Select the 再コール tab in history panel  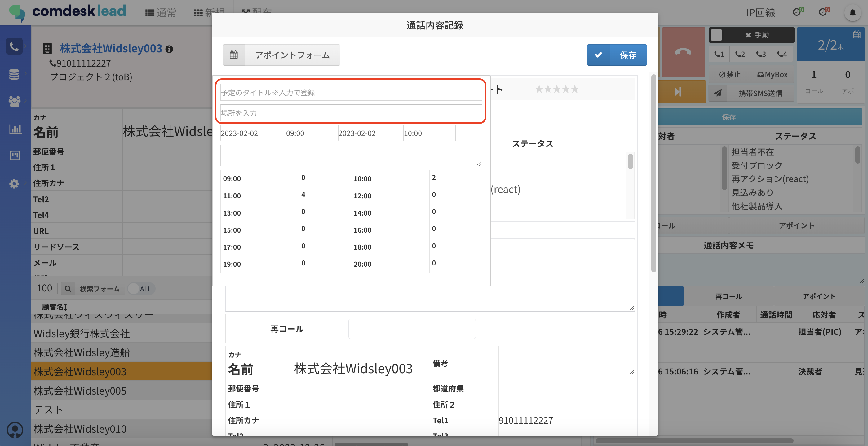[x=728, y=296]
